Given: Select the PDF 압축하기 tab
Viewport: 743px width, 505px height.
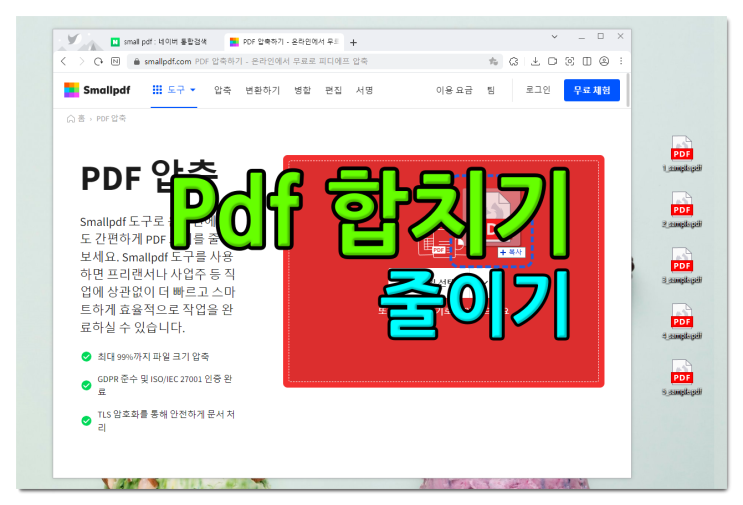Looking at the screenshot, I should (284, 42).
